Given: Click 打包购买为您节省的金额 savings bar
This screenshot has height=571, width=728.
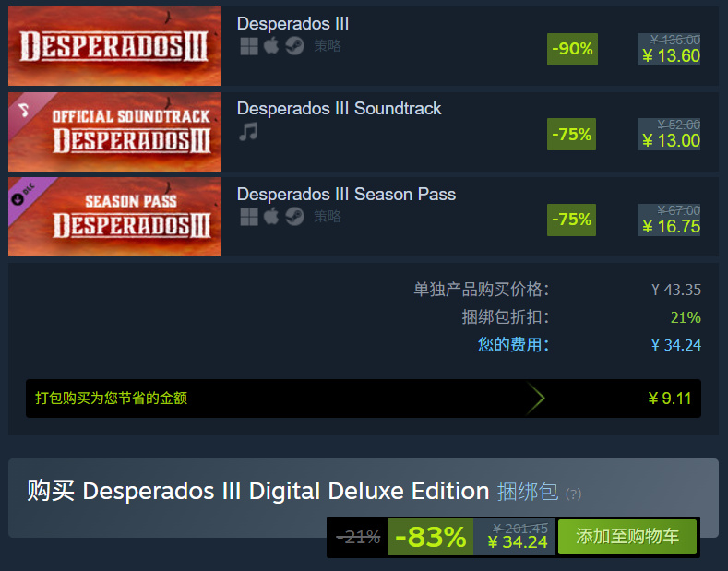Looking at the screenshot, I should 363,399.
